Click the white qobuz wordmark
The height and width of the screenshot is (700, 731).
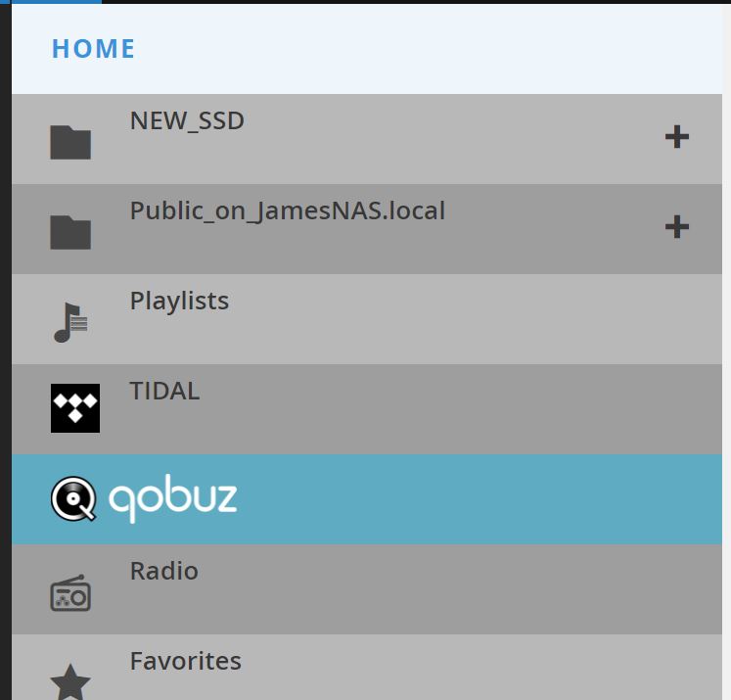[x=173, y=498]
